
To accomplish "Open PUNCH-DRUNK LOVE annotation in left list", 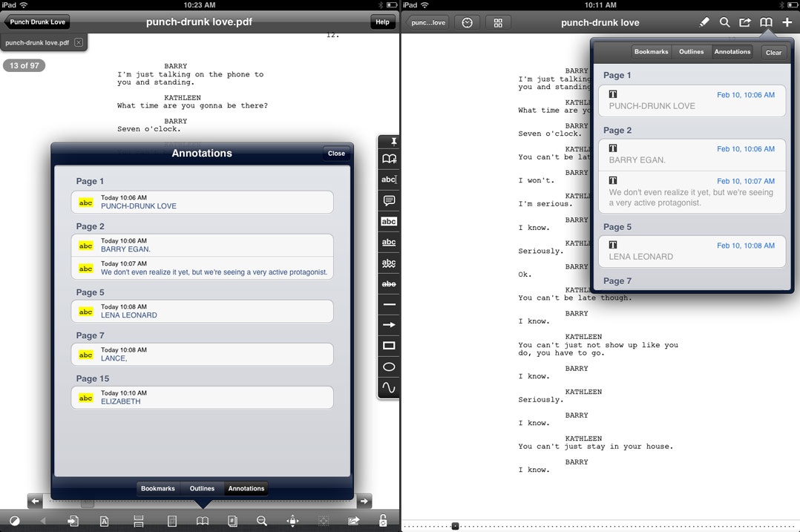I will click(x=202, y=202).
